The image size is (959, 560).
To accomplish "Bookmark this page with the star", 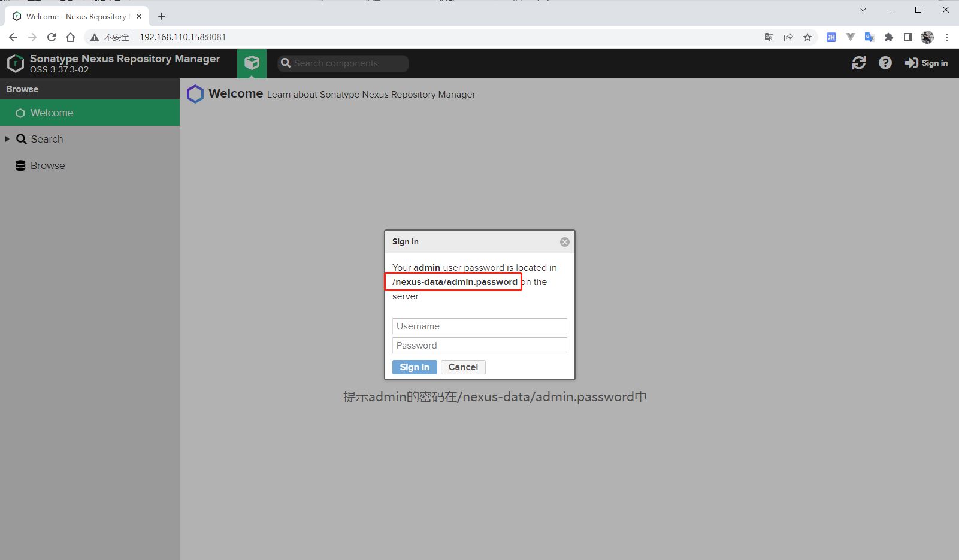I will pos(807,37).
